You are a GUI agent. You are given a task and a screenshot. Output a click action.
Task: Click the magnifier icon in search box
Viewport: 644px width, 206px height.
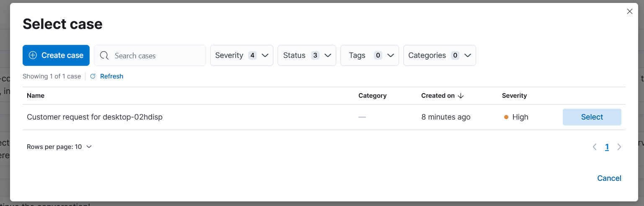[104, 55]
